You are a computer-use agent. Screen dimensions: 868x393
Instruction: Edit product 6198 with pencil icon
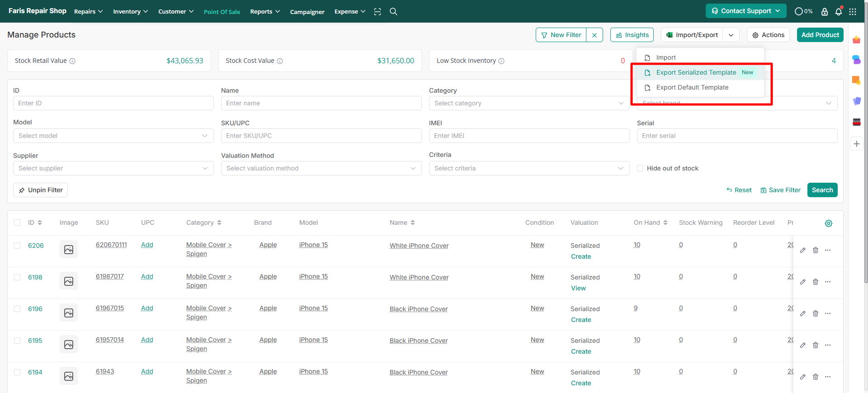(803, 282)
